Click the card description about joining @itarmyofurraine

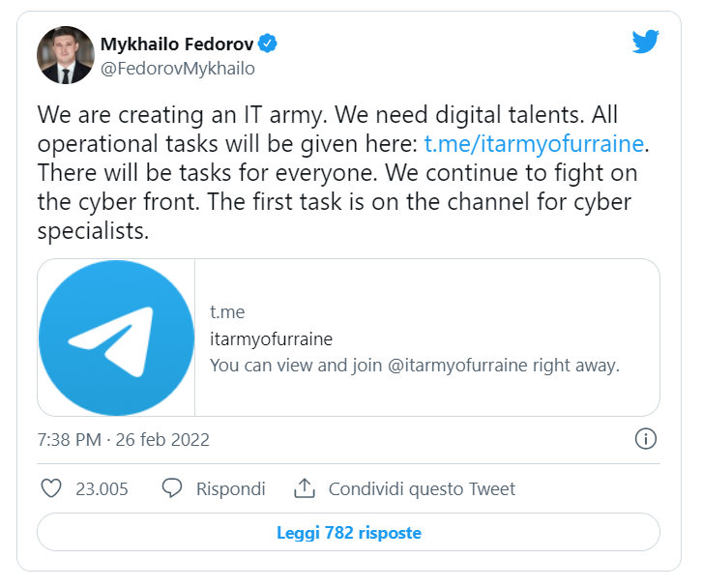[414, 366]
